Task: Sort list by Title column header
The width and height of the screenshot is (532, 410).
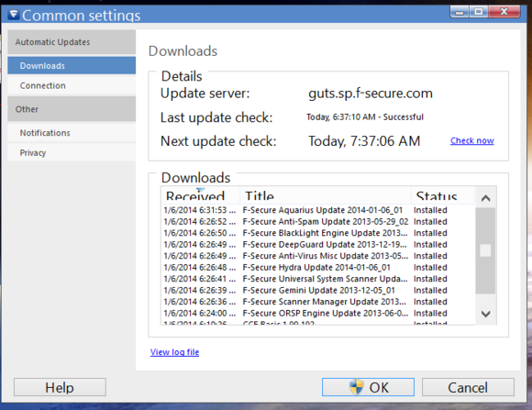Action: (x=326, y=195)
